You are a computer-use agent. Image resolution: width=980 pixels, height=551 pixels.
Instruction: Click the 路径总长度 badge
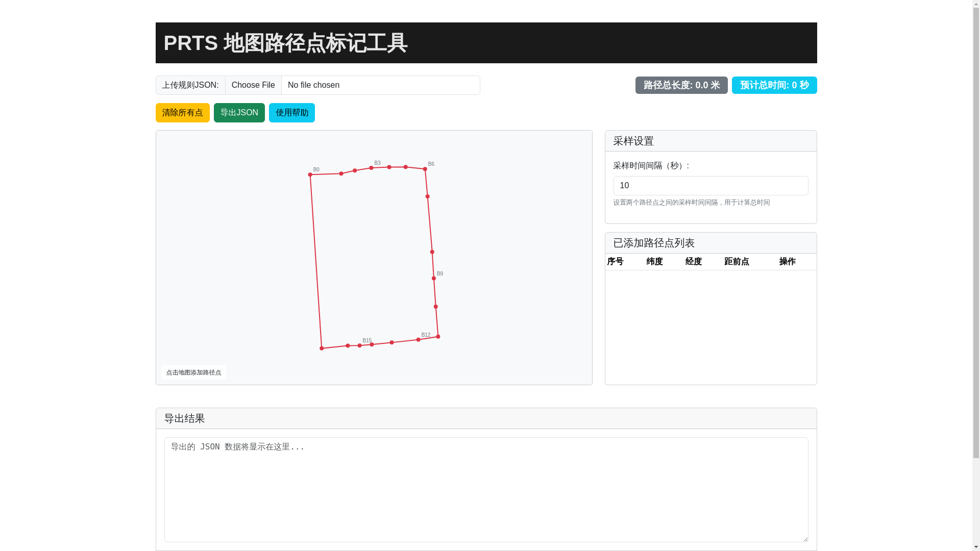click(x=681, y=85)
